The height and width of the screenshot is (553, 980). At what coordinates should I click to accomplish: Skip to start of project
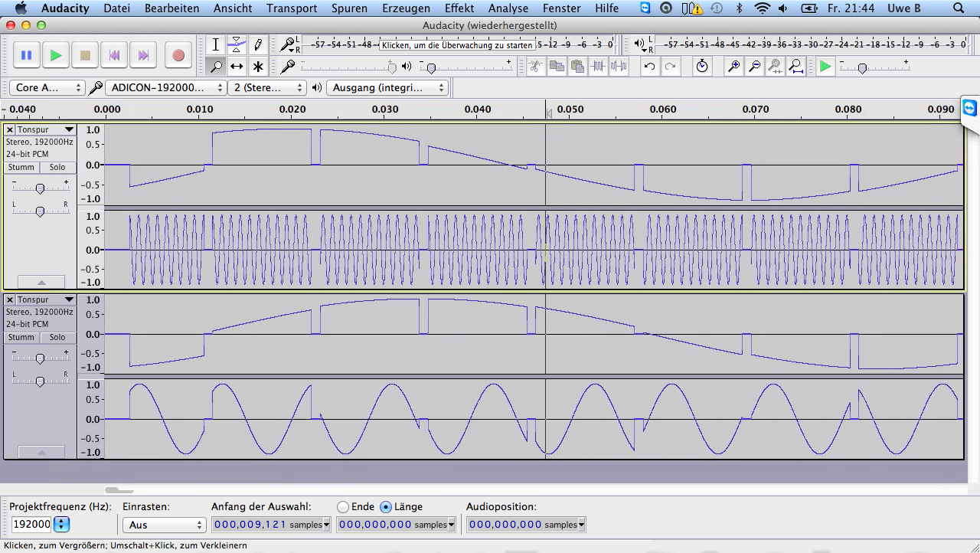[114, 55]
